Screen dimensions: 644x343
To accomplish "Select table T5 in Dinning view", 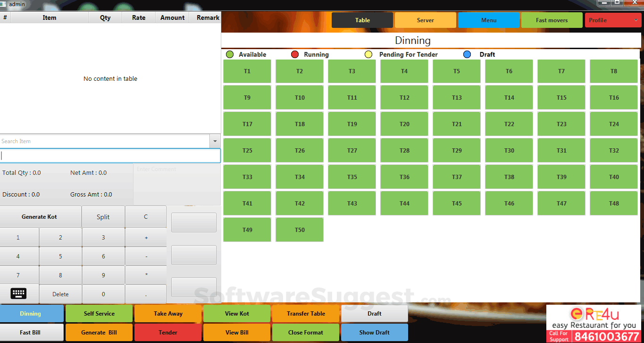I will tap(456, 71).
